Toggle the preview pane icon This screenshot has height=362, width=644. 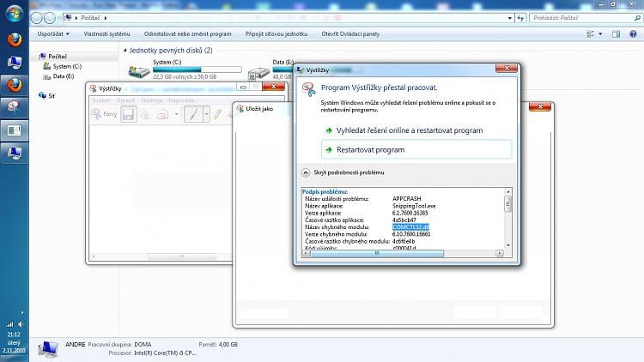pos(616,34)
